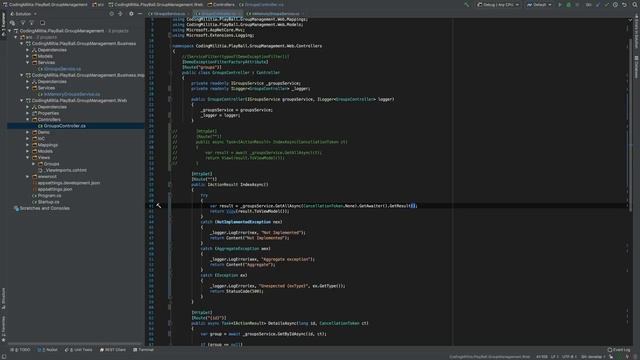Click the green Run play icon
Screen dimensions: 640x360
[x=560, y=4]
